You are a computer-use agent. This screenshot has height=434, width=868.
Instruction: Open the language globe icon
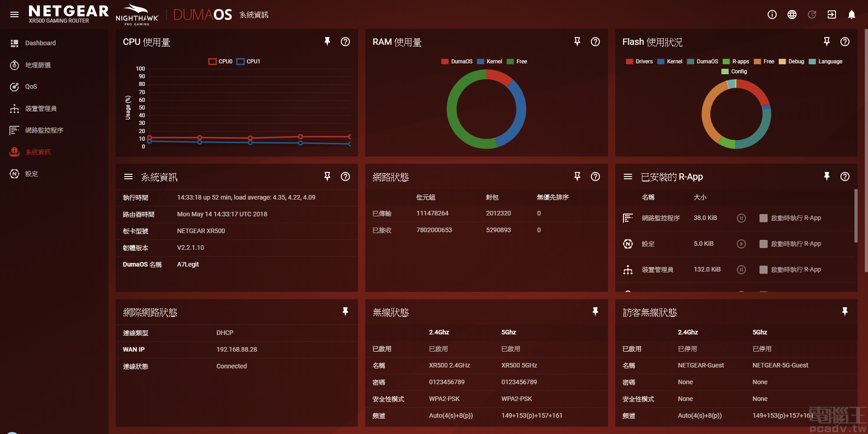(792, 14)
